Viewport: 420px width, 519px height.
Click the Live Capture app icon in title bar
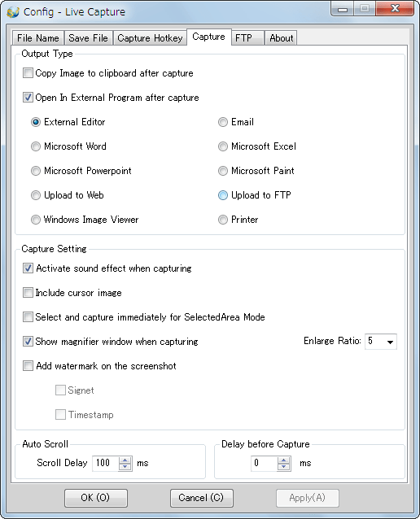pos(13,12)
